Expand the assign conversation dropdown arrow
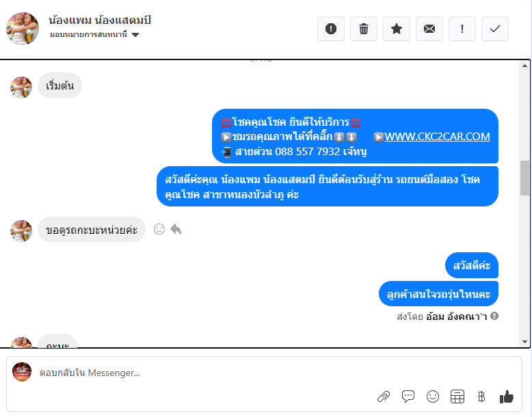The height and width of the screenshot is (417, 532). (x=135, y=35)
